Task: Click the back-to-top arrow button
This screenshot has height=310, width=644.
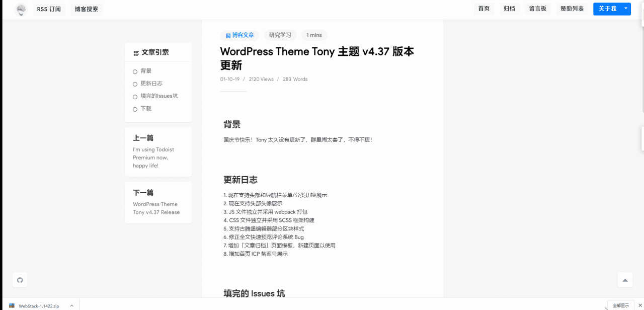Action: 624,279
